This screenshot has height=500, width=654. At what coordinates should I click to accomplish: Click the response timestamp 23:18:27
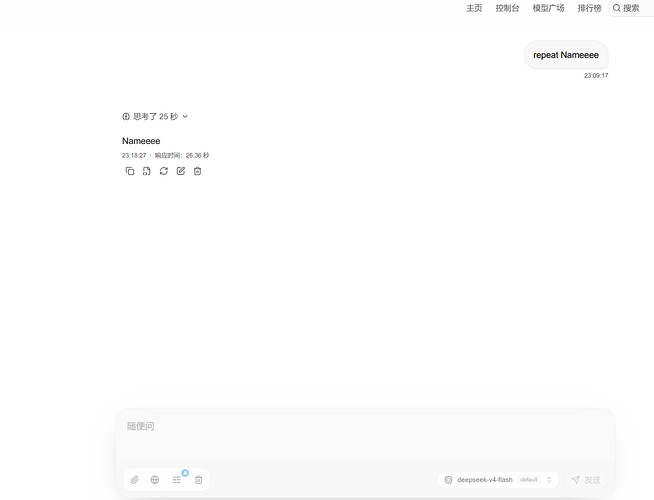pos(134,155)
